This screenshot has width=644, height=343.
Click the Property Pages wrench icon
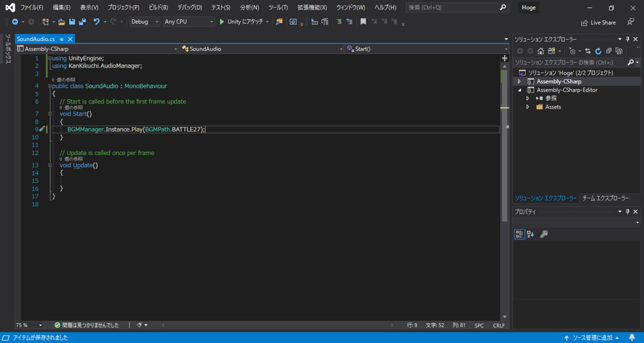(x=544, y=234)
